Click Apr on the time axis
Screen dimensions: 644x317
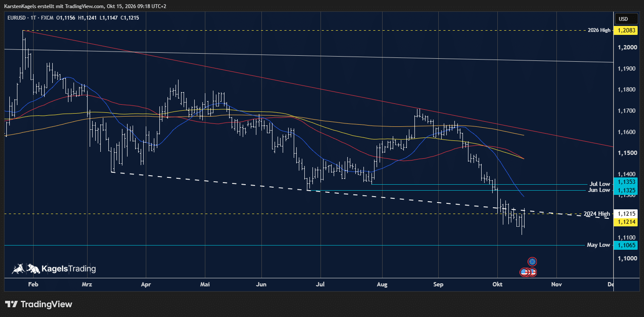click(x=146, y=284)
